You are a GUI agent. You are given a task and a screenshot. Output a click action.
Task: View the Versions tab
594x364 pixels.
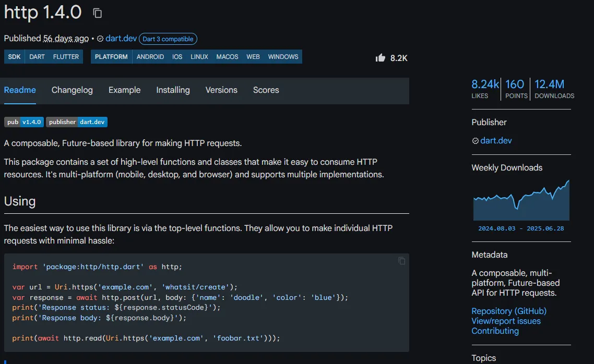221,90
